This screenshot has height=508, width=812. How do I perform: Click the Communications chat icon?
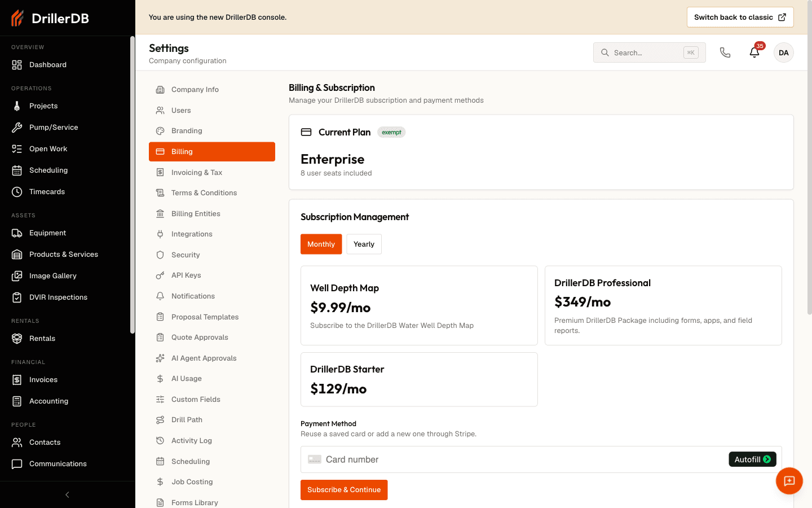[17, 464]
